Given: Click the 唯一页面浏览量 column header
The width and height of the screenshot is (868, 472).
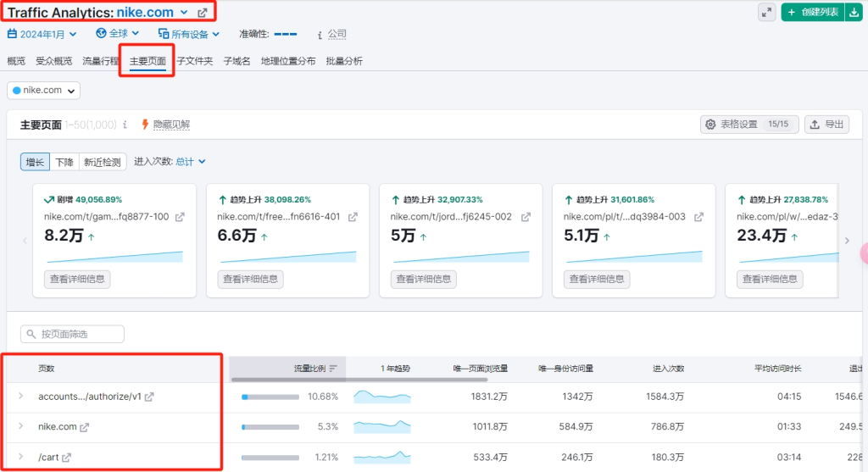Looking at the screenshot, I should (x=481, y=369).
